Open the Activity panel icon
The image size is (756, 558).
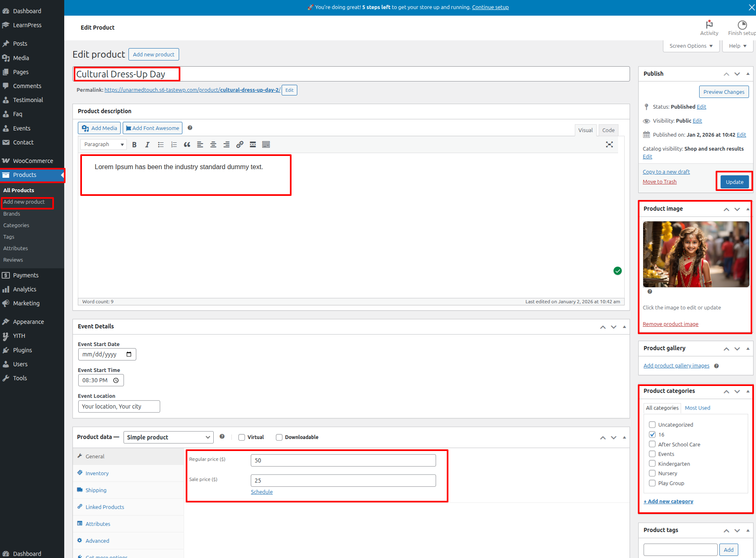click(709, 28)
